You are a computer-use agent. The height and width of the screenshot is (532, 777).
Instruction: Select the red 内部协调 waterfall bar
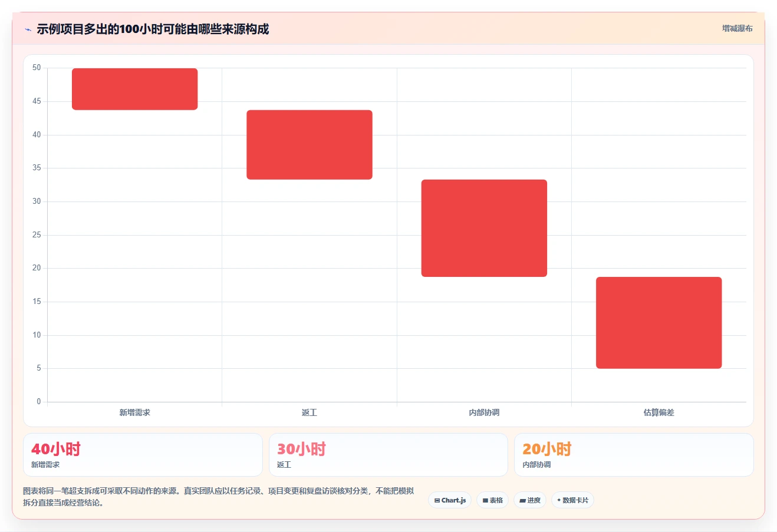484,228
